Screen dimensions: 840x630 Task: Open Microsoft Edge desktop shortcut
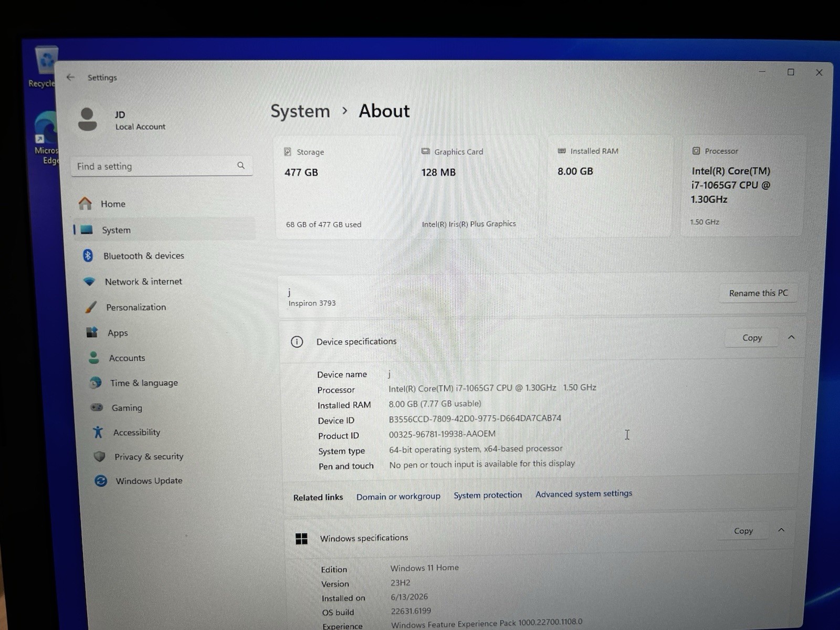point(46,138)
